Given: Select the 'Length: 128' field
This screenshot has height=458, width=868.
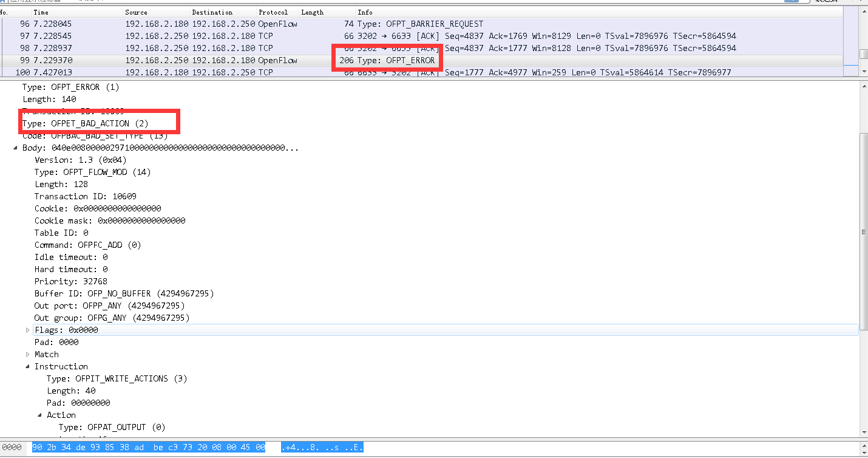Looking at the screenshot, I should (x=61, y=184).
